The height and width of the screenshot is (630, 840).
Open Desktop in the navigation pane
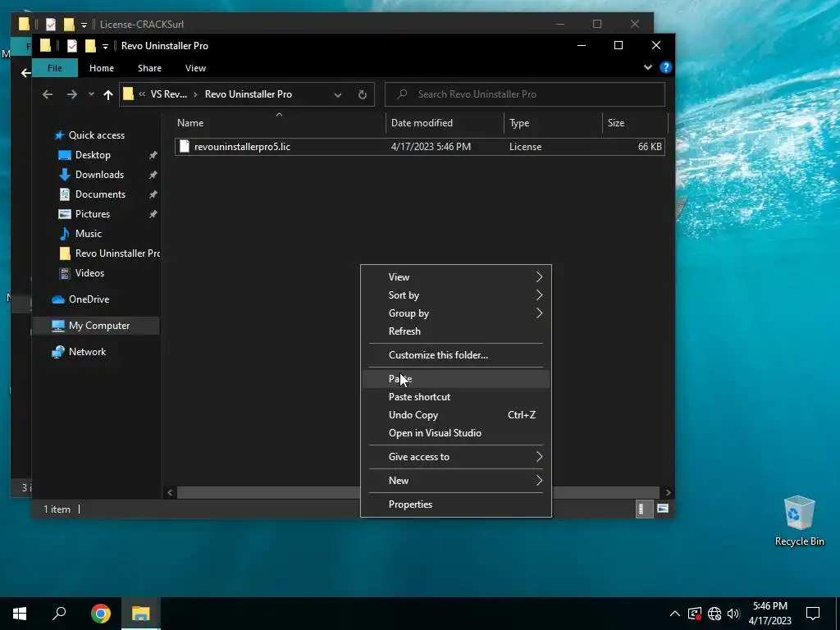[93, 155]
